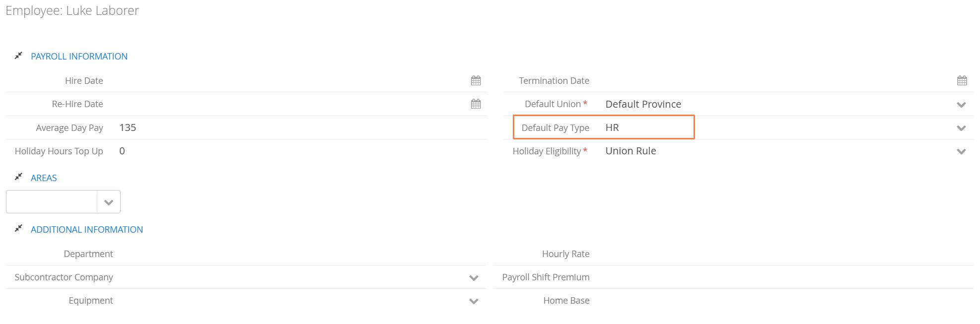
Task: Collapse the Areas section icon
Action: click(x=18, y=177)
